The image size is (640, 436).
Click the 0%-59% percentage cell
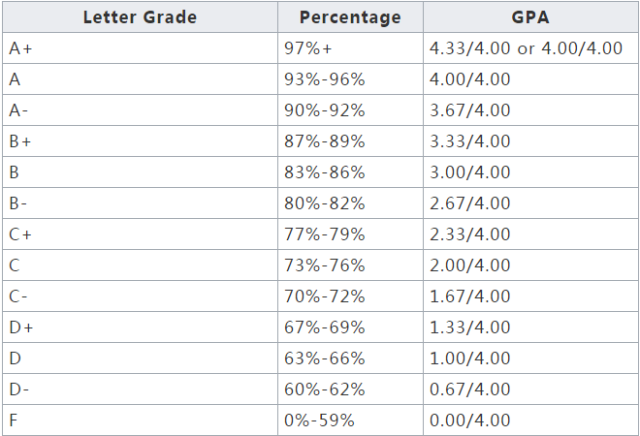350,420
